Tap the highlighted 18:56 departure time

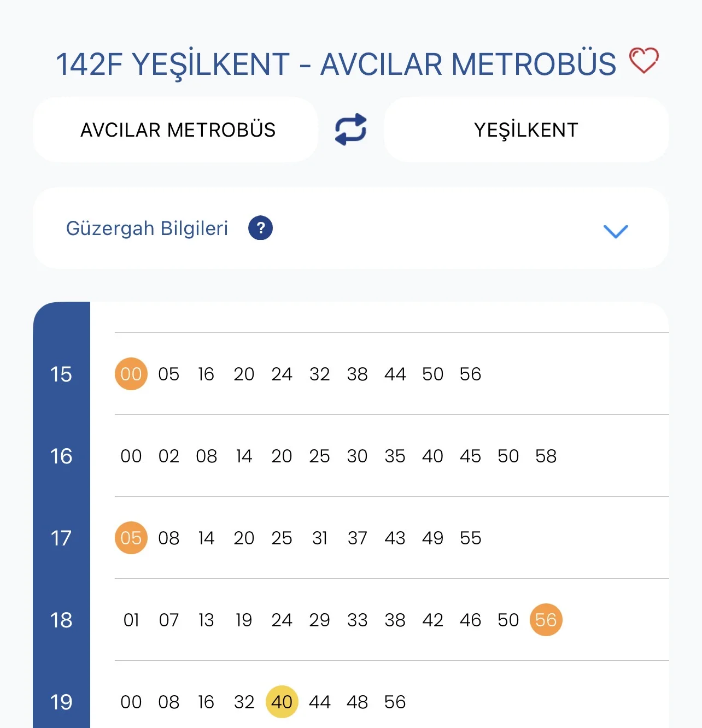tap(546, 620)
